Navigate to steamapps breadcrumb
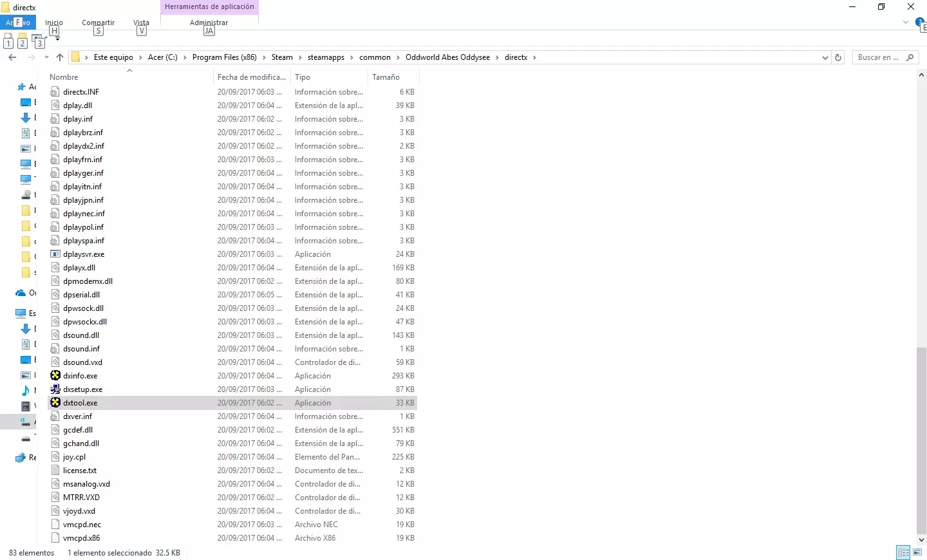The width and height of the screenshot is (927, 560). [x=326, y=57]
